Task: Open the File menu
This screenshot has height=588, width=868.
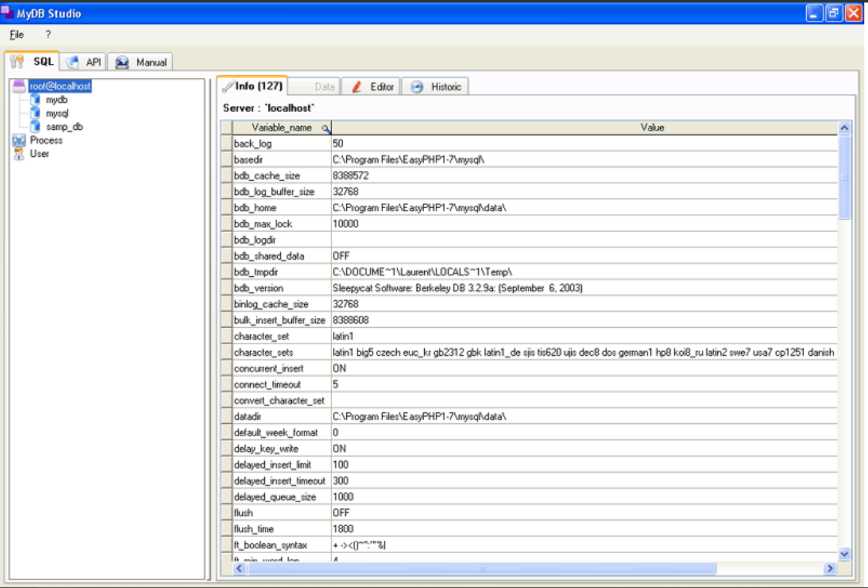Action: click(x=17, y=35)
